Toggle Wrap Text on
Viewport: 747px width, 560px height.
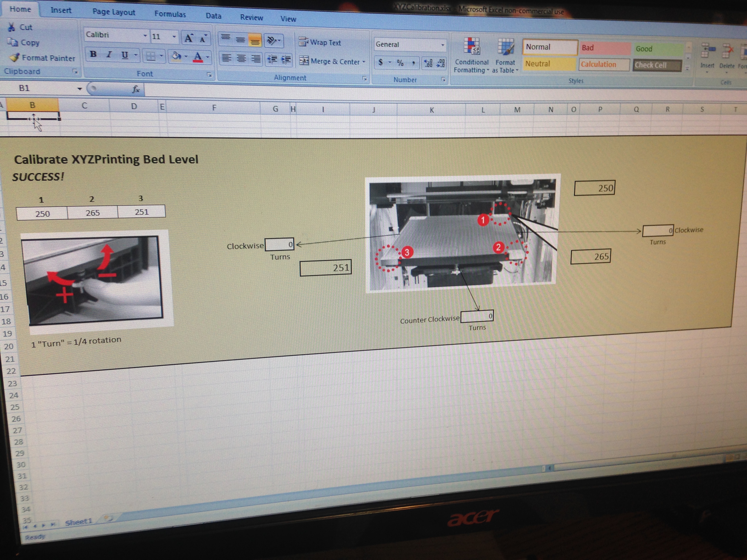click(320, 42)
